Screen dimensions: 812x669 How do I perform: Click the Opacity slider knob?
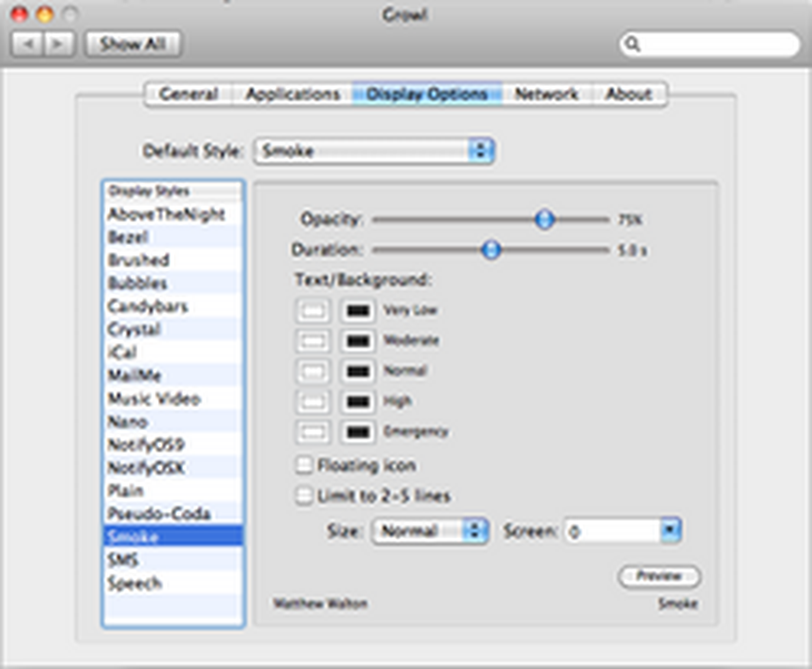pos(544,220)
